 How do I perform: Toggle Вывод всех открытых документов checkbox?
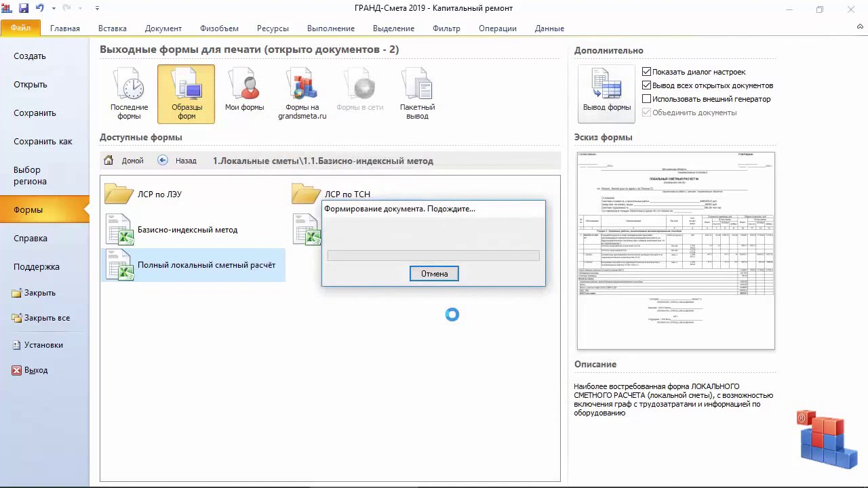coord(646,85)
